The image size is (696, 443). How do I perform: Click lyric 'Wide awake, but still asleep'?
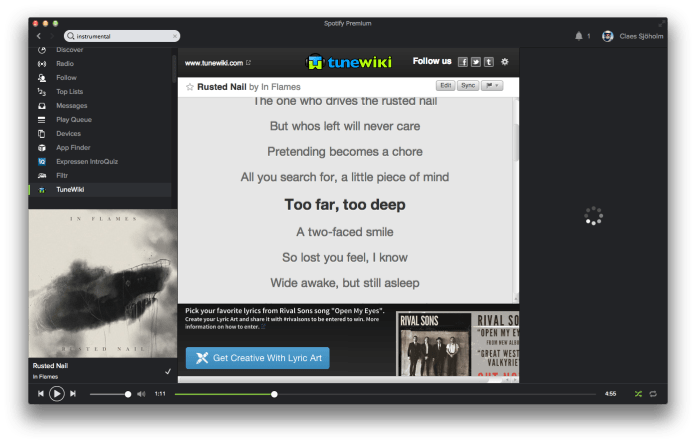coord(345,283)
